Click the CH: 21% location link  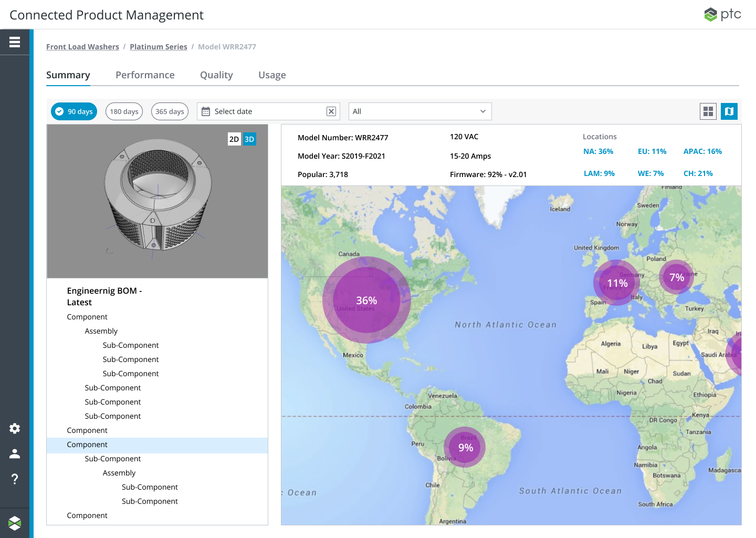[x=698, y=173]
